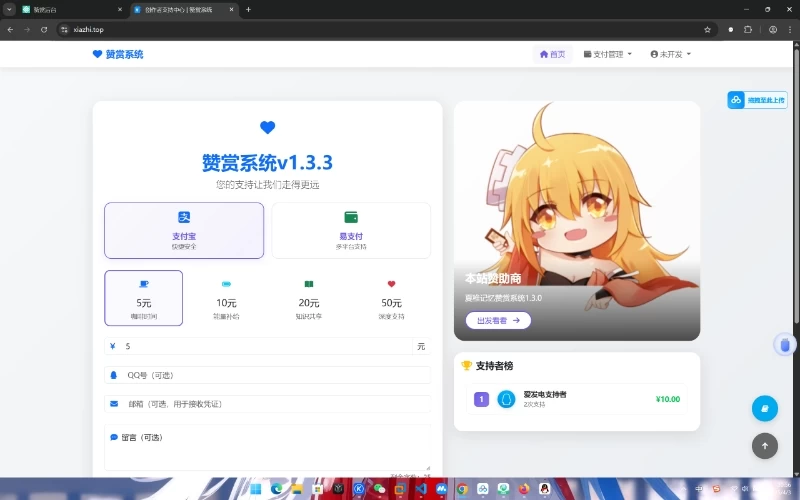Click the 拖拽至此上传 cloud upload widget
This screenshot has width=800, height=500.
click(757, 100)
